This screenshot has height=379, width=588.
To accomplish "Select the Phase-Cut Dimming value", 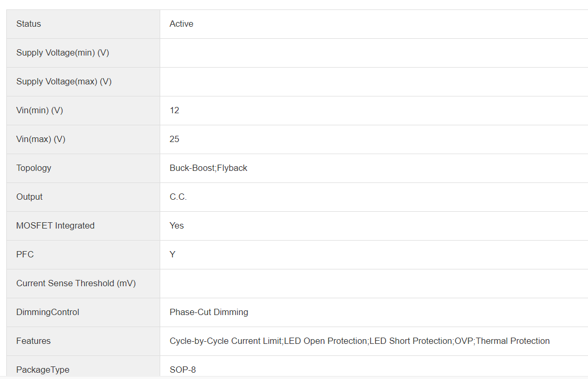I will coord(209,312).
